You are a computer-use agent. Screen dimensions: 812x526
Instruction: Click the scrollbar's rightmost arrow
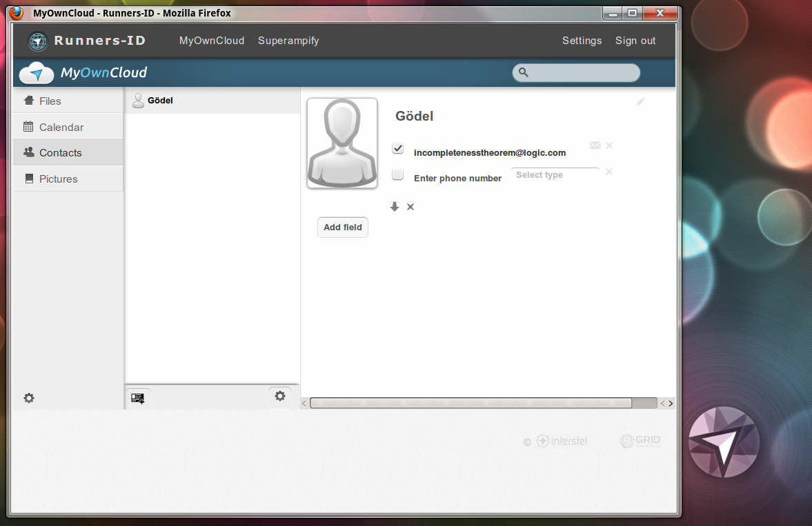click(671, 403)
